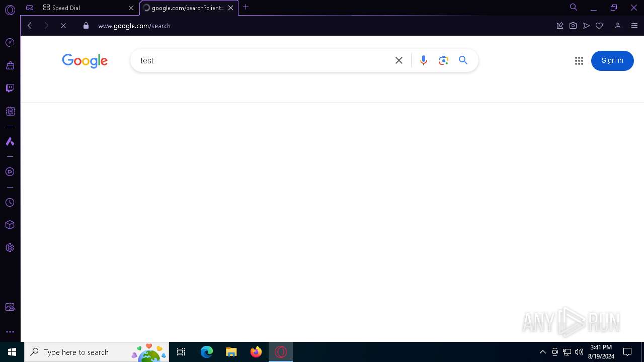Viewport: 644px width, 362px height.
Task: Launch Firefox from taskbar
Action: (256, 352)
